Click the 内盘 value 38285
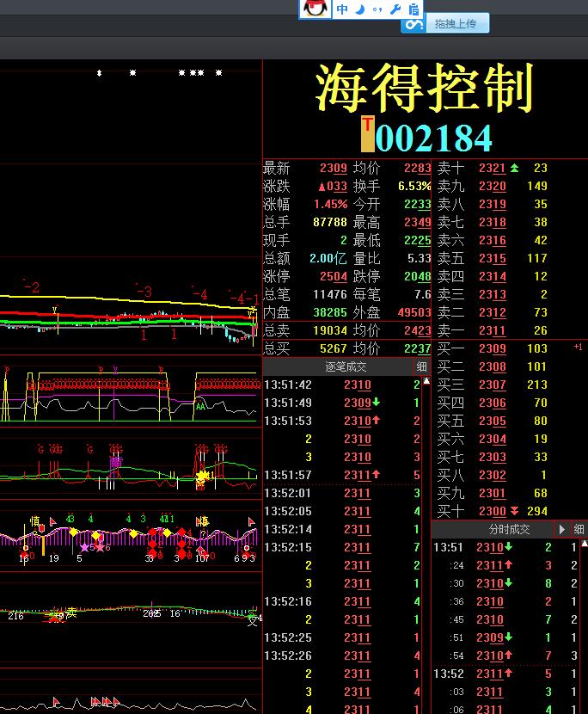 tap(330, 312)
